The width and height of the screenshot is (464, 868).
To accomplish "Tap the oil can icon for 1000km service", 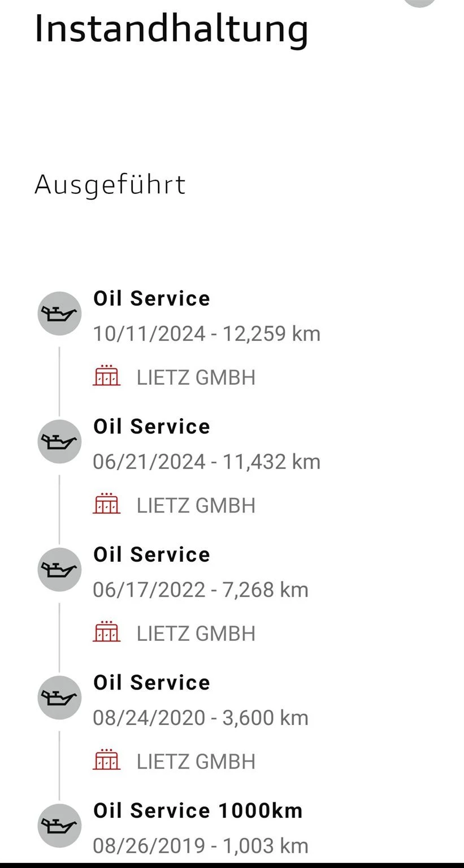I will [x=59, y=825].
